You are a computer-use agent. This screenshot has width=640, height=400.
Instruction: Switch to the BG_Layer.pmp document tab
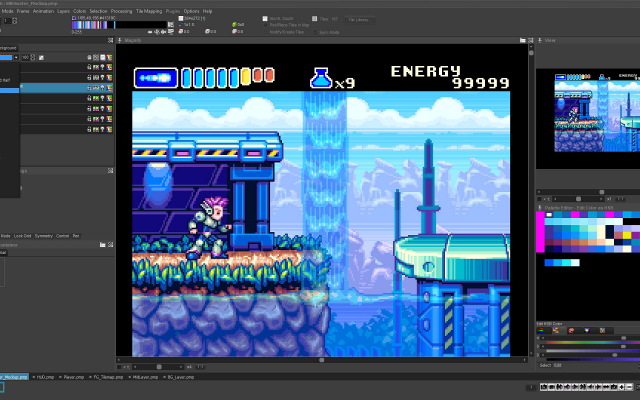click(181, 377)
